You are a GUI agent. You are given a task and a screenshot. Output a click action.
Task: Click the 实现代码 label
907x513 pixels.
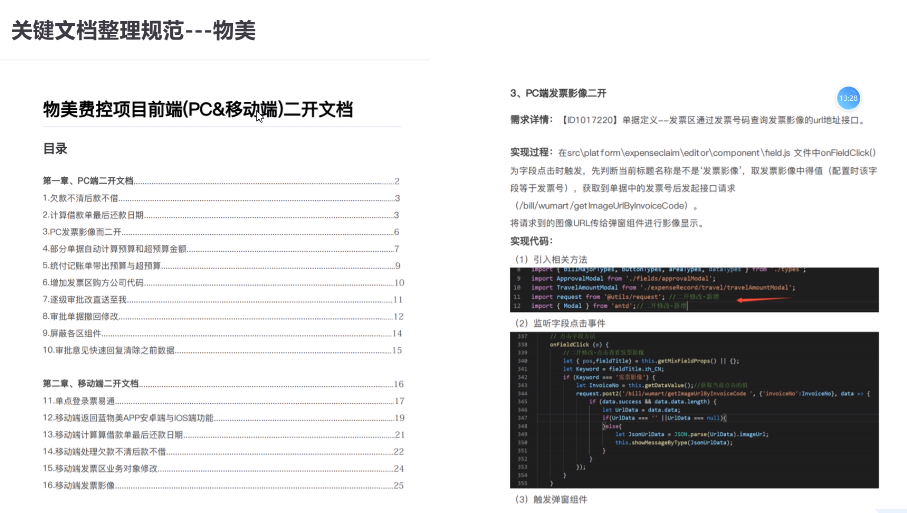[x=531, y=241]
